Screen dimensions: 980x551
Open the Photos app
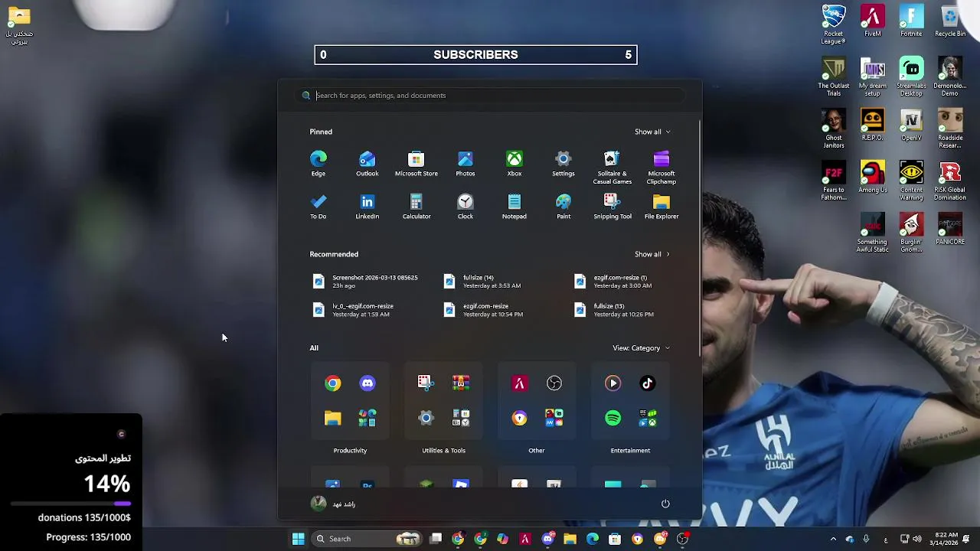tap(465, 164)
